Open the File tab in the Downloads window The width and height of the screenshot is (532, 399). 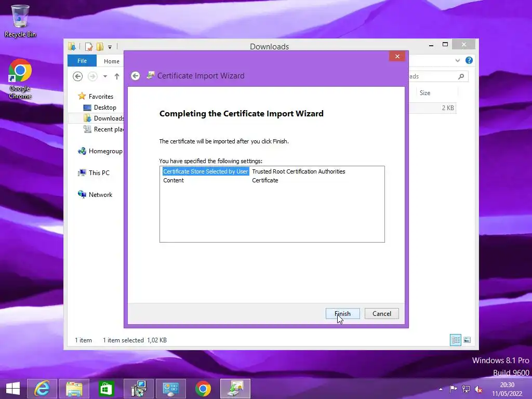pyautogui.click(x=82, y=61)
